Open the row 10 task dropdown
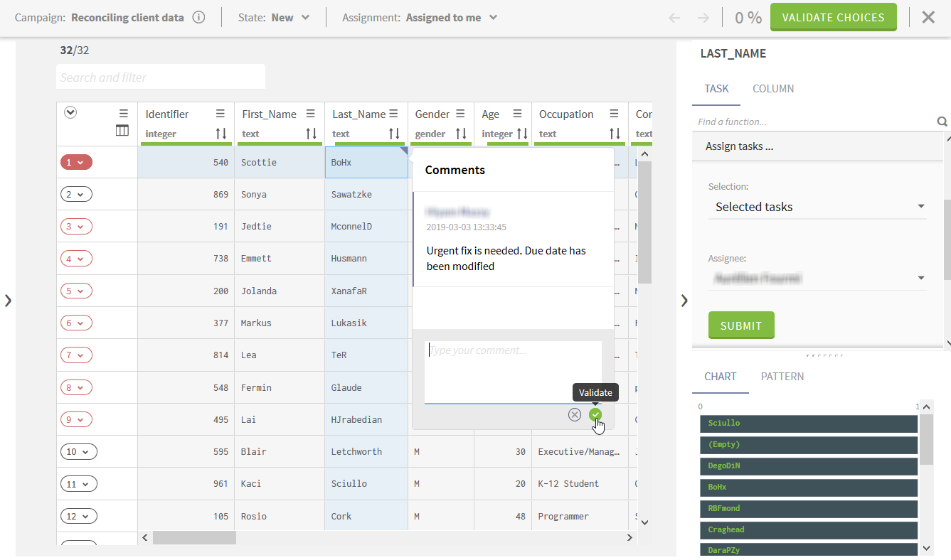 coord(79,451)
